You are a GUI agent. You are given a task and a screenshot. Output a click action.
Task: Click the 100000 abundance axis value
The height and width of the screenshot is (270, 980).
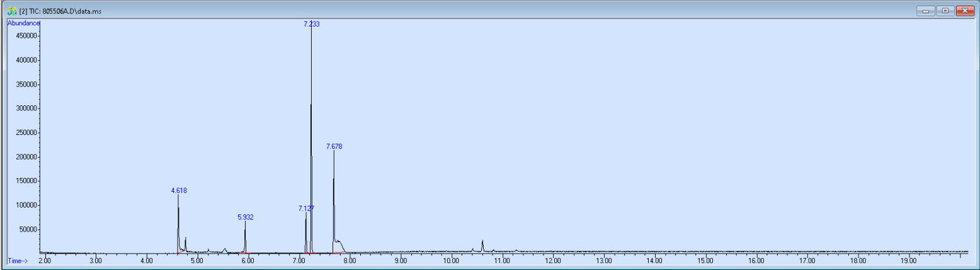(x=27, y=205)
